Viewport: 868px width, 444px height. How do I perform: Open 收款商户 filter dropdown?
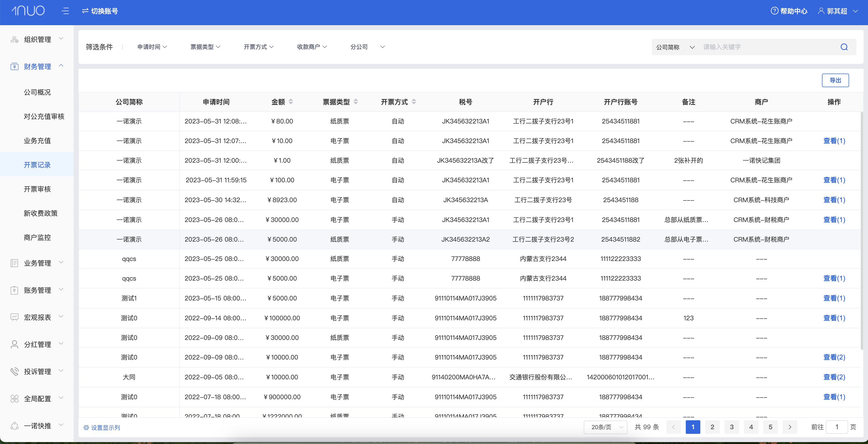pos(312,47)
